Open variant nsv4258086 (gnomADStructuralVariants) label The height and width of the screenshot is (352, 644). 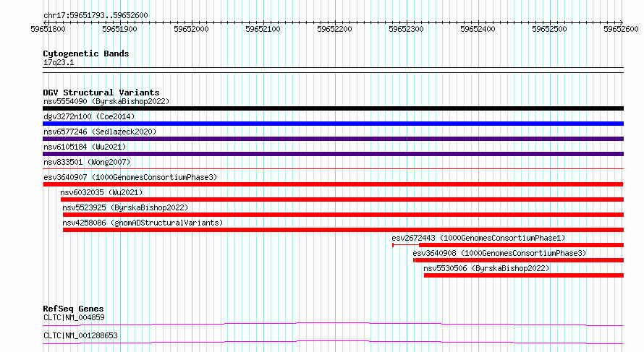(143, 223)
